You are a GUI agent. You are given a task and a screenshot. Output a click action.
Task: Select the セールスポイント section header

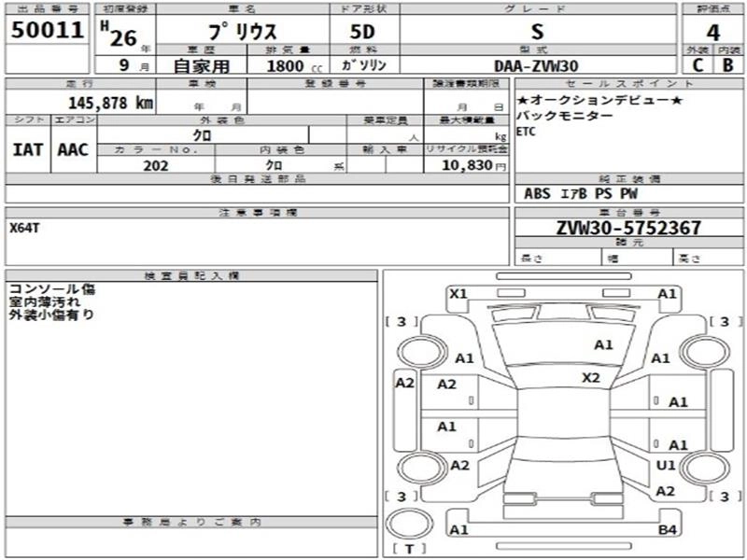pyautogui.click(x=628, y=84)
